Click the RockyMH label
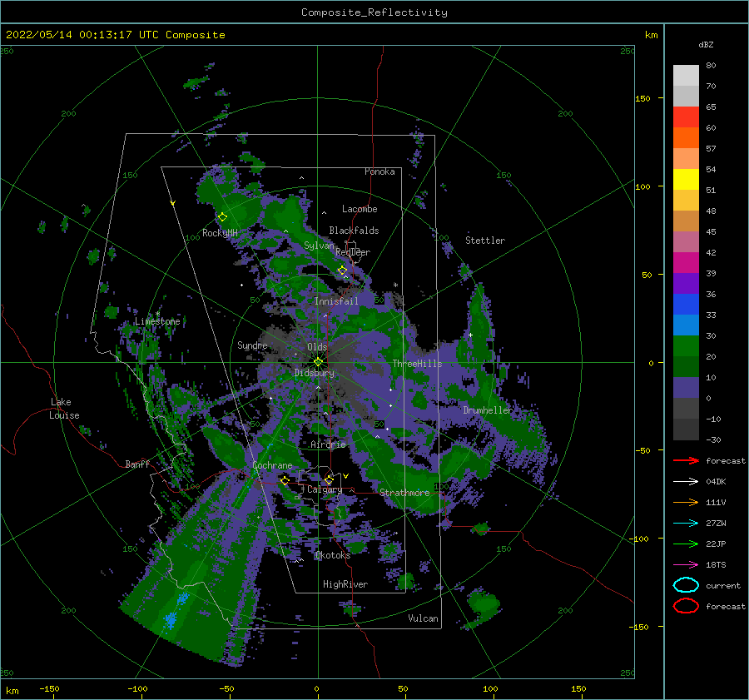The width and height of the screenshot is (749, 700). [x=220, y=233]
